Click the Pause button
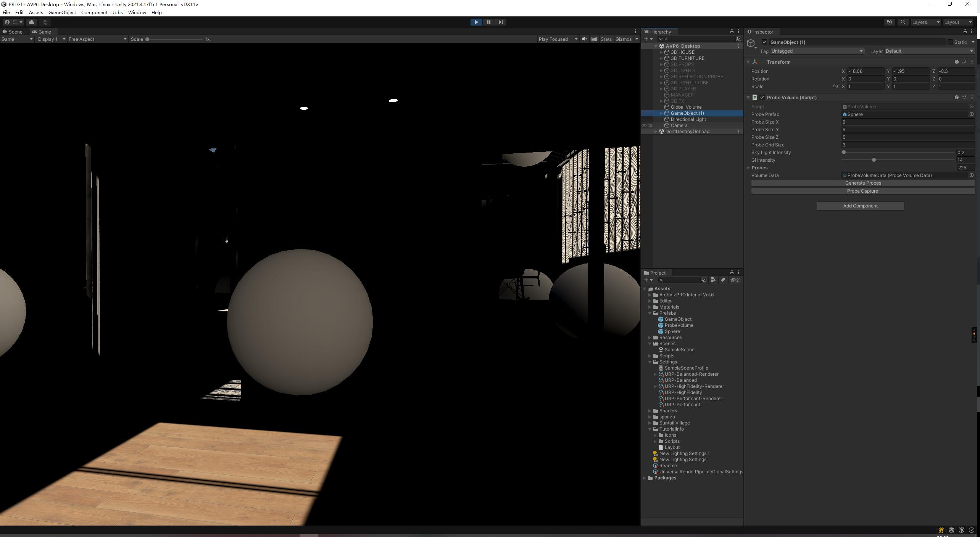 (x=488, y=22)
